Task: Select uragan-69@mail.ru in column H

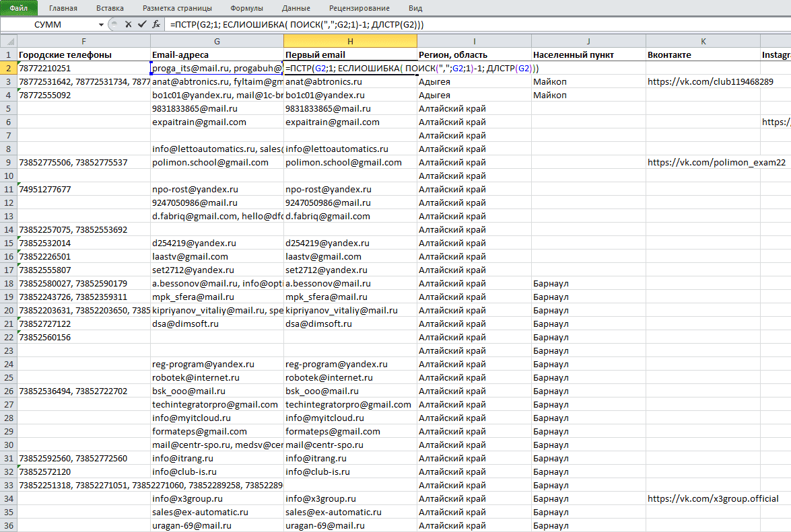Action: click(350, 525)
